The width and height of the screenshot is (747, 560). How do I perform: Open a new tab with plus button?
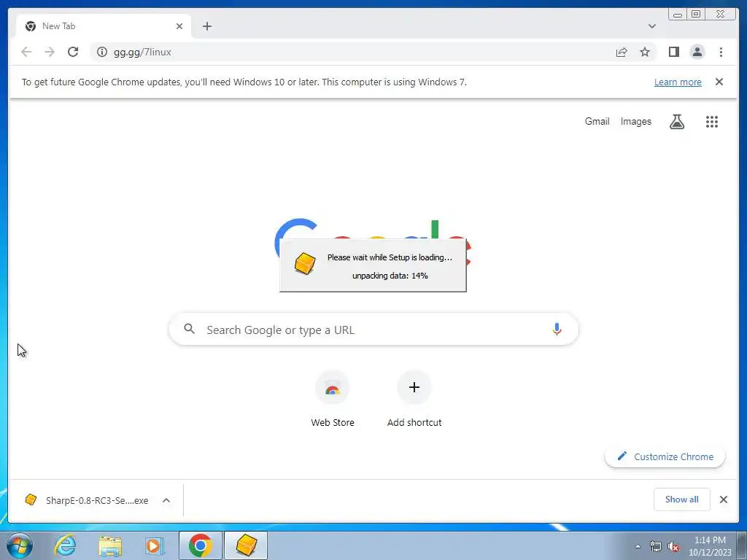(206, 26)
